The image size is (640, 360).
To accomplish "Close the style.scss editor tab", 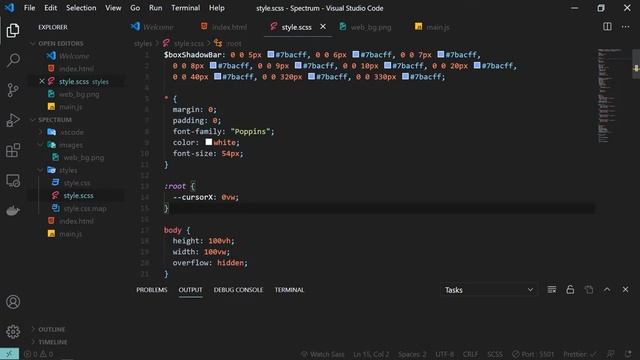I will click(x=323, y=27).
